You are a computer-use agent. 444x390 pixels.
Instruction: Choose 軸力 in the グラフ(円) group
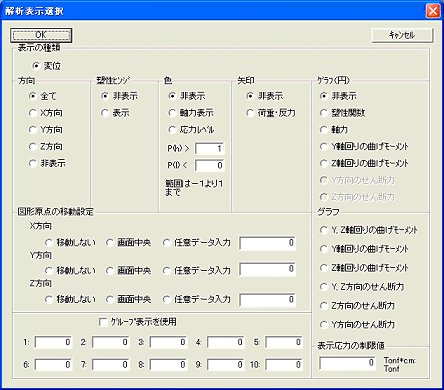[334, 130]
